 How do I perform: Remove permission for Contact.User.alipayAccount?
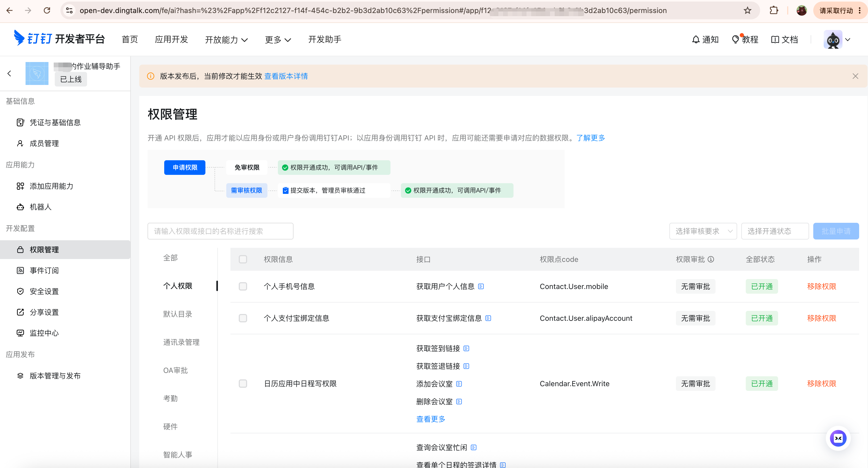click(822, 318)
